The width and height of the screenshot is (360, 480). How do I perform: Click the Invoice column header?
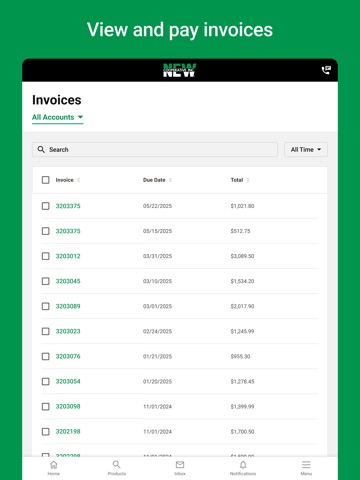click(x=64, y=180)
